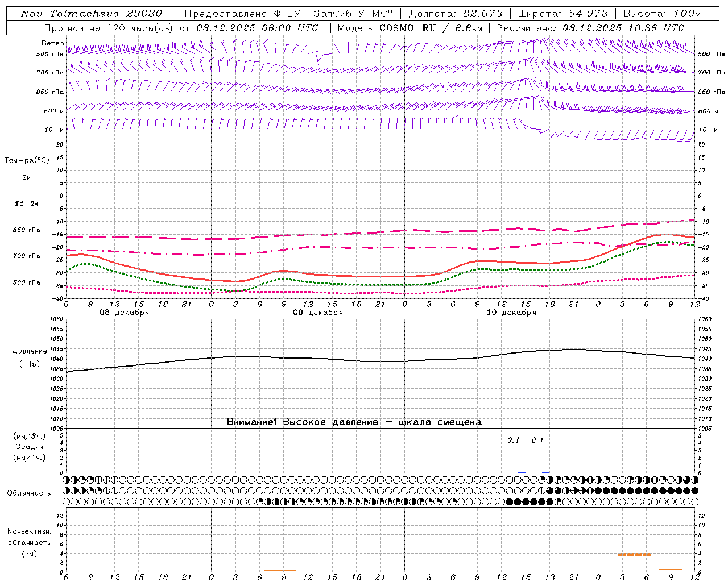Click Рассчитано: 08.12.2025 10:36 UTC text
The image size is (728, 582).
(590, 28)
